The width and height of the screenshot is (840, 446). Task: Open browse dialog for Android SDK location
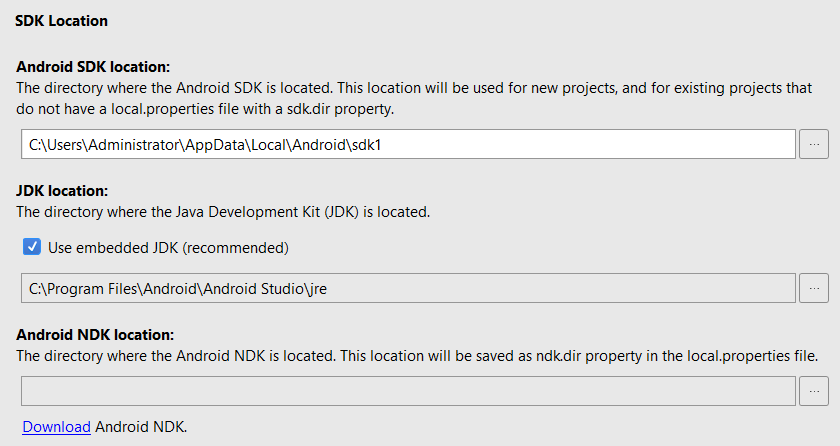(x=814, y=144)
